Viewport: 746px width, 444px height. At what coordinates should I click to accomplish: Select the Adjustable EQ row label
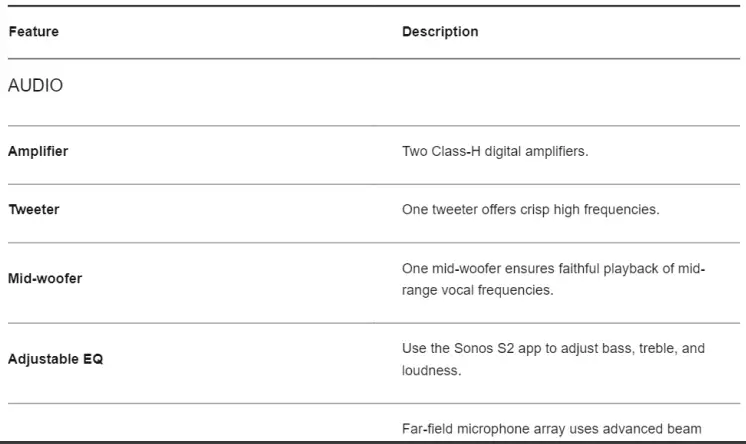55,359
